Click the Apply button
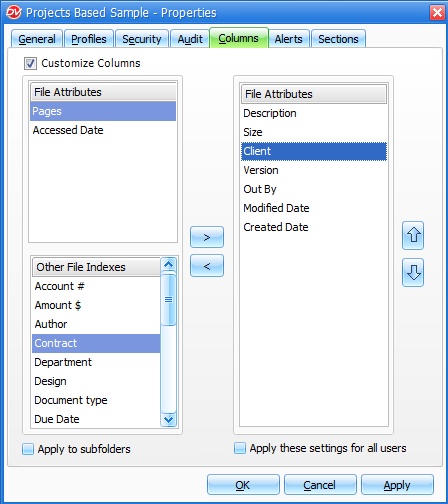448x504 pixels. [397, 485]
